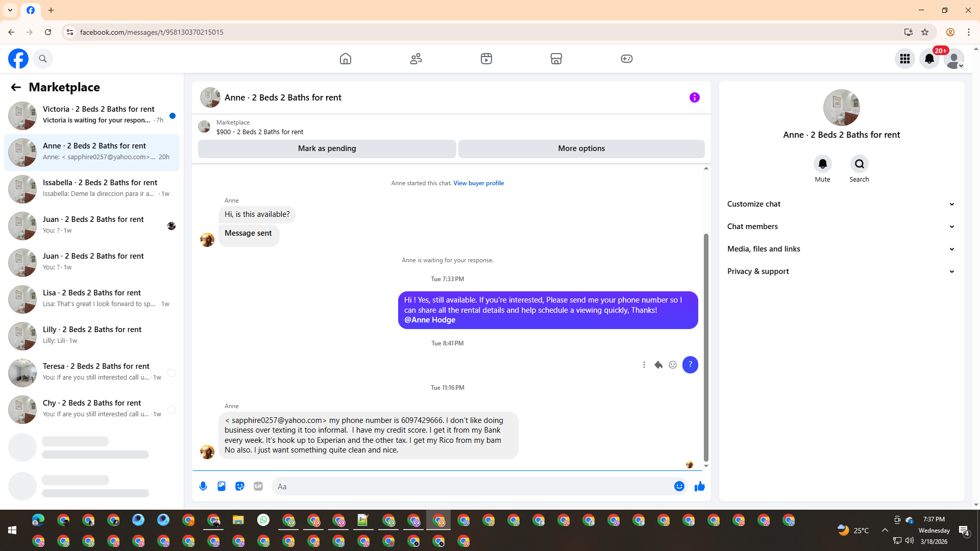980x551 pixels.
Task: Reply to the question mark message
Action: pyautogui.click(x=658, y=365)
